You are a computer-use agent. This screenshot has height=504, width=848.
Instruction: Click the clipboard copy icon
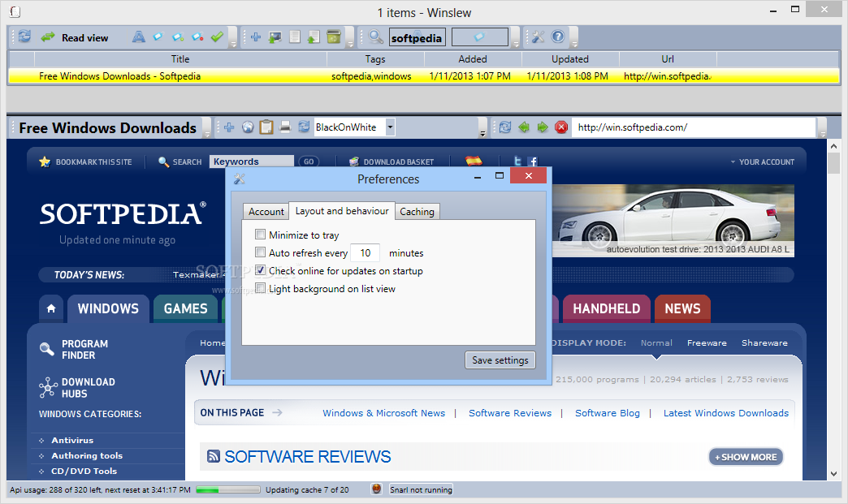tap(266, 127)
